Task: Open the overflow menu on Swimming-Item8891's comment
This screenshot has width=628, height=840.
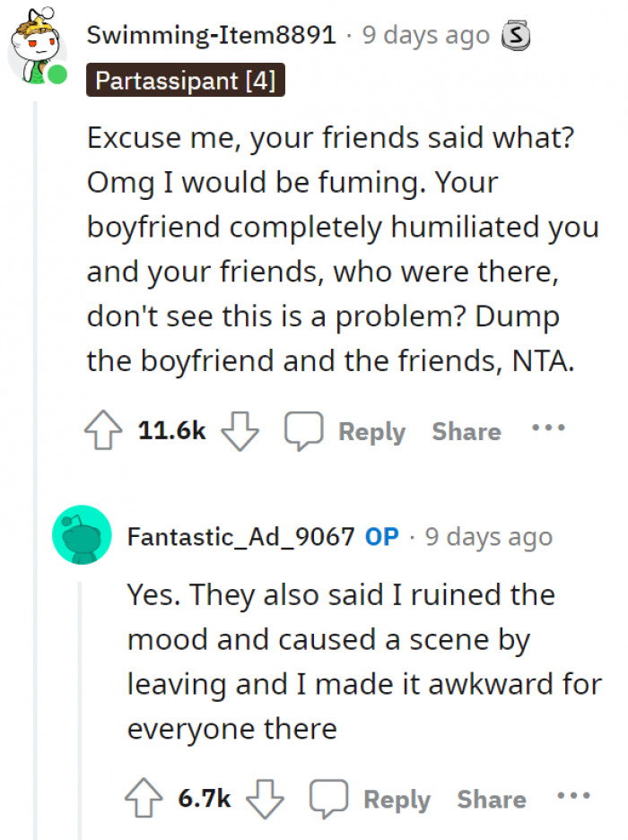Action: point(548,428)
